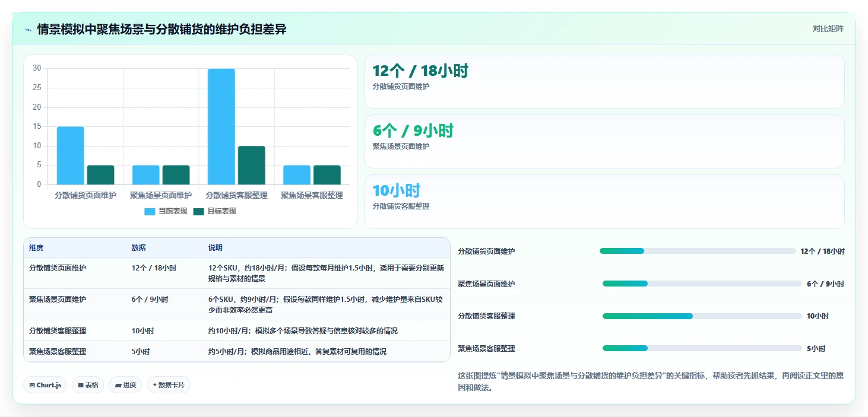Click the Chart.js tag chip
868x417 pixels.
[45, 385]
